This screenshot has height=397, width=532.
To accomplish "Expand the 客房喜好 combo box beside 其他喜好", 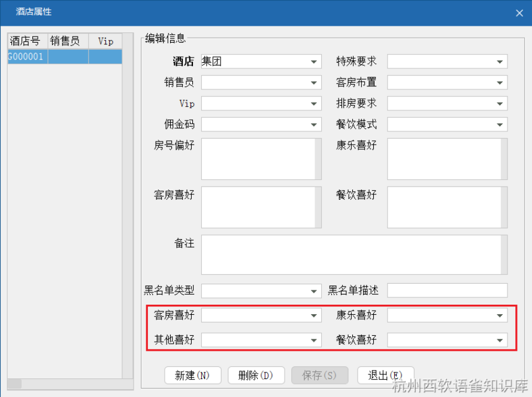I will 261,315.
